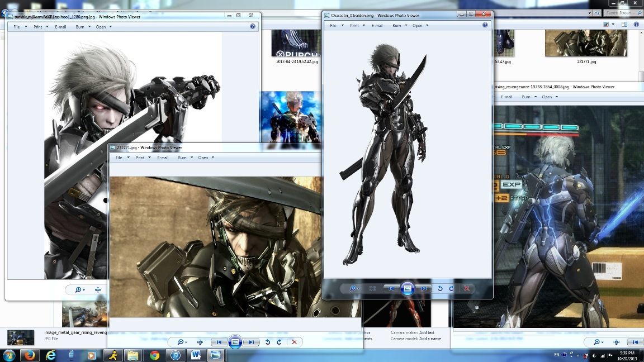This screenshot has width=644, height=362.
Task: Click the taskbar clock showing 5:39 PM
Action: (627, 355)
